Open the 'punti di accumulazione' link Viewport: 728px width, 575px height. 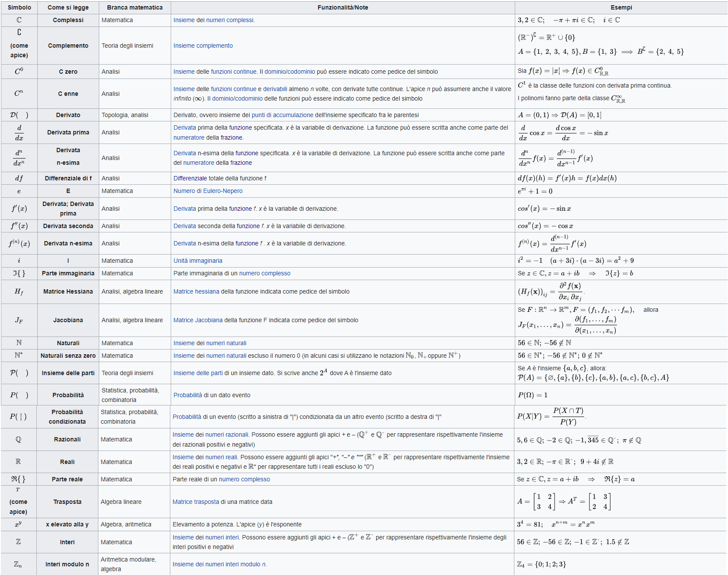click(283, 115)
